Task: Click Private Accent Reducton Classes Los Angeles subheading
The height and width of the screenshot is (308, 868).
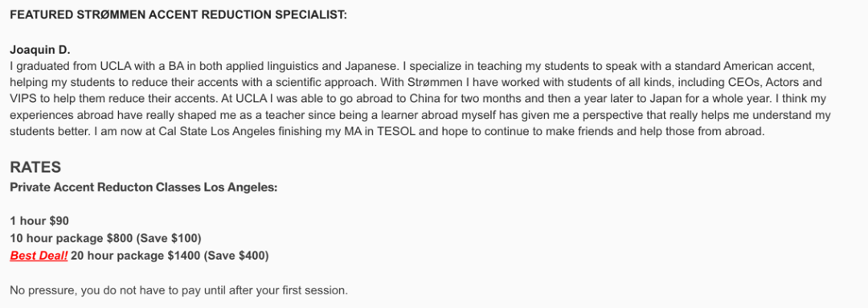Action: coord(143,187)
